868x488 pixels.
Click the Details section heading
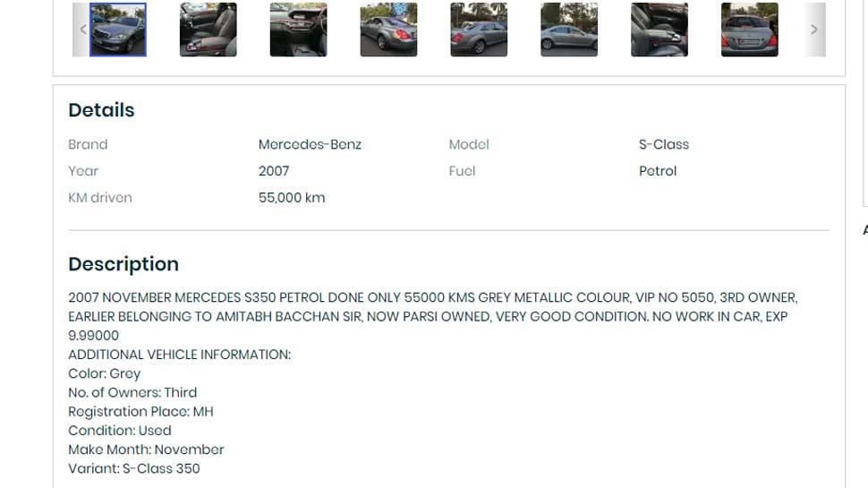click(x=101, y=110)
